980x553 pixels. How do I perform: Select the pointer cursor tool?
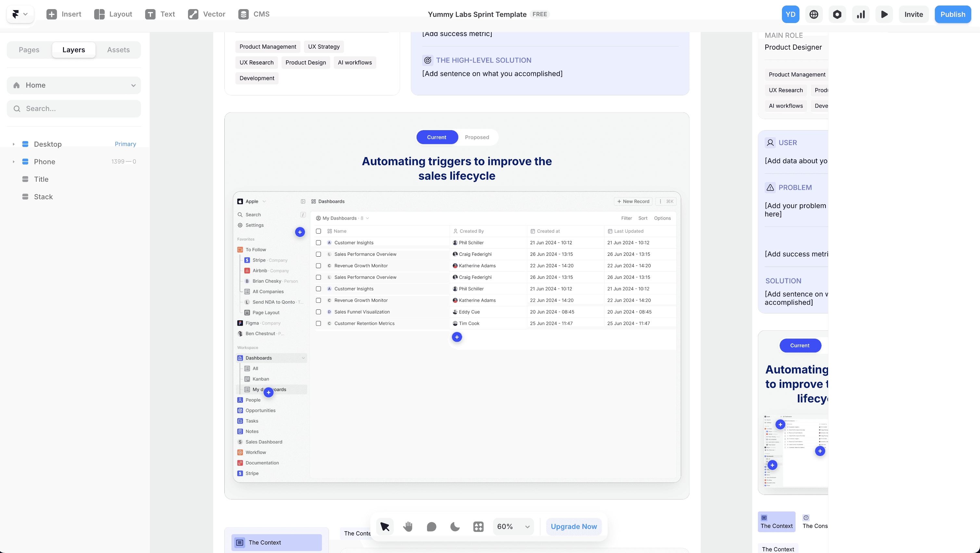tap(384, 526)
